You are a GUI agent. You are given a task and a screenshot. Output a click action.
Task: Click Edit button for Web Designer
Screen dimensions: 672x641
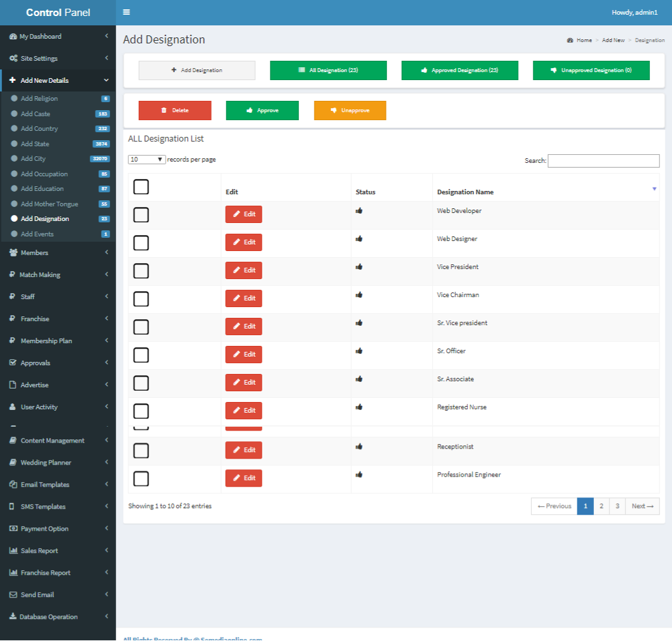click(x=244, y=242)
